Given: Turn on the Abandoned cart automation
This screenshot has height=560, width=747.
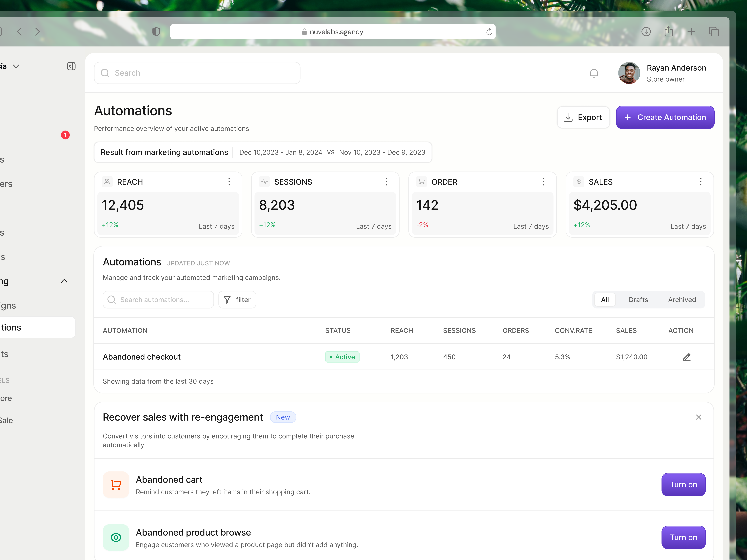Looking at the screenshot, I should [683, 484].
